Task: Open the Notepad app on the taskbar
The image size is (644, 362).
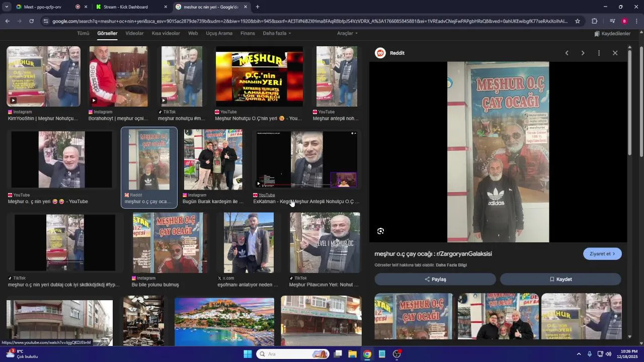Action: (382, 354)
